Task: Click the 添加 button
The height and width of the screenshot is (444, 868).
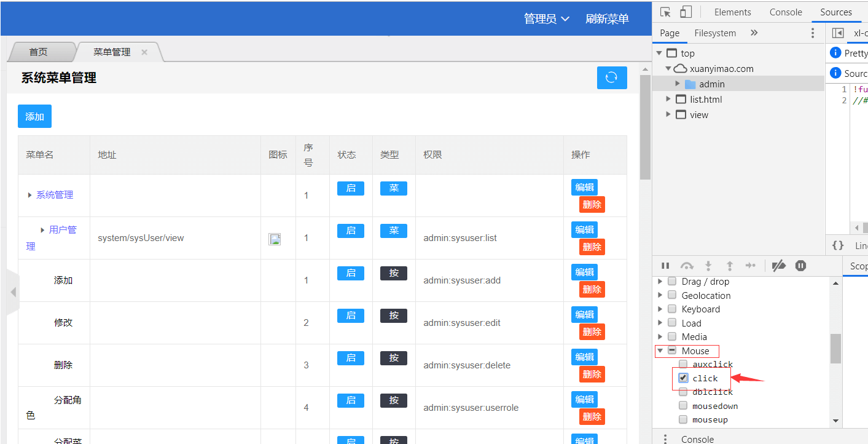Action: (34, 116)
